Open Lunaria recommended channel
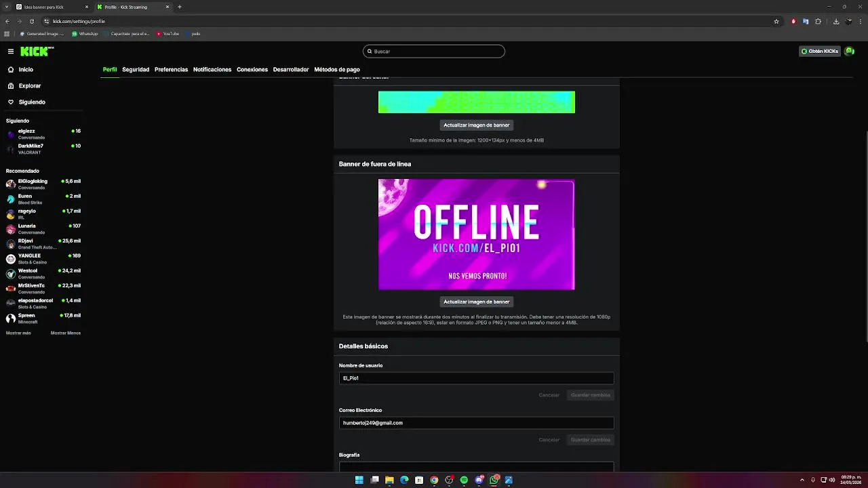Viewport: 868px width, 488px height. coord(43,229)
